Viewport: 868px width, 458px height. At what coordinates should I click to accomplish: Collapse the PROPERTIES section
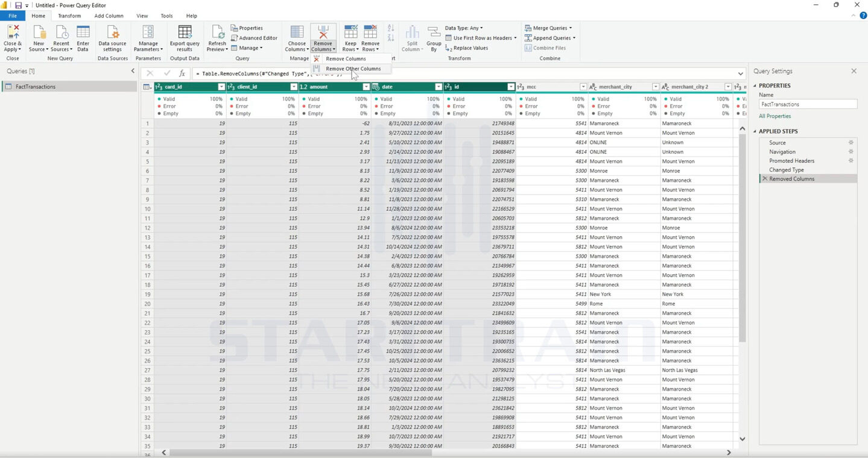tap(754, 86)
